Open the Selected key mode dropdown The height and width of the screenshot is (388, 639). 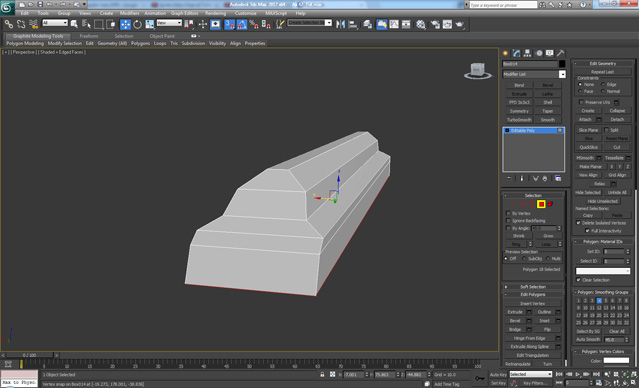530,374
